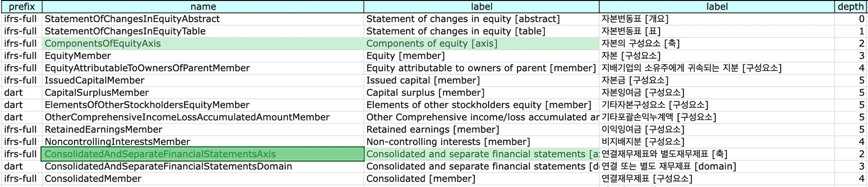Select the EquityMember name cell
Screen dimensions: 868x187
(x=78, y=56)
